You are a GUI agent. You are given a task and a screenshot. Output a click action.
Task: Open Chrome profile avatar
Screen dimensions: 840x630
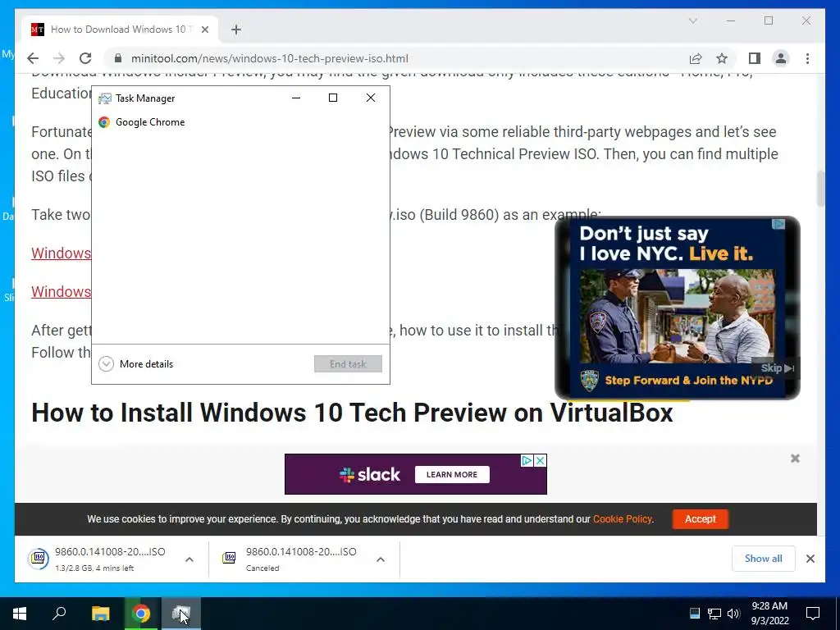[x=781, y=58]
